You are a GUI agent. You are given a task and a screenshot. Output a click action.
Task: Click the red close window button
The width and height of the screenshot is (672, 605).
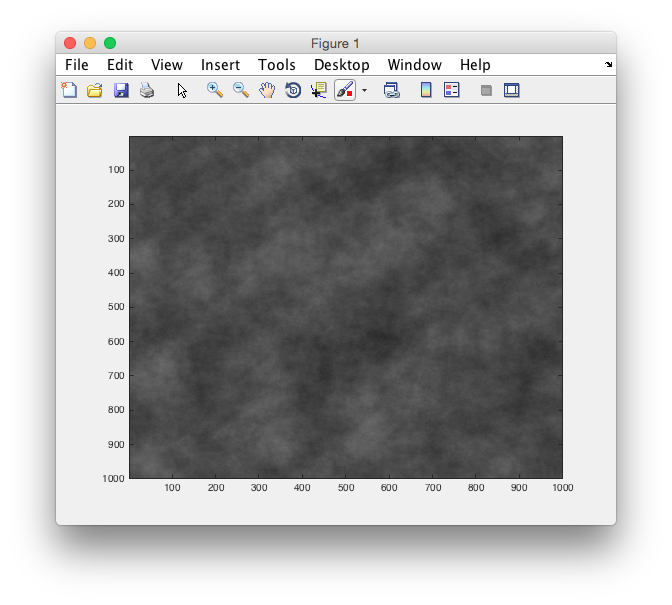pos(70,43)
